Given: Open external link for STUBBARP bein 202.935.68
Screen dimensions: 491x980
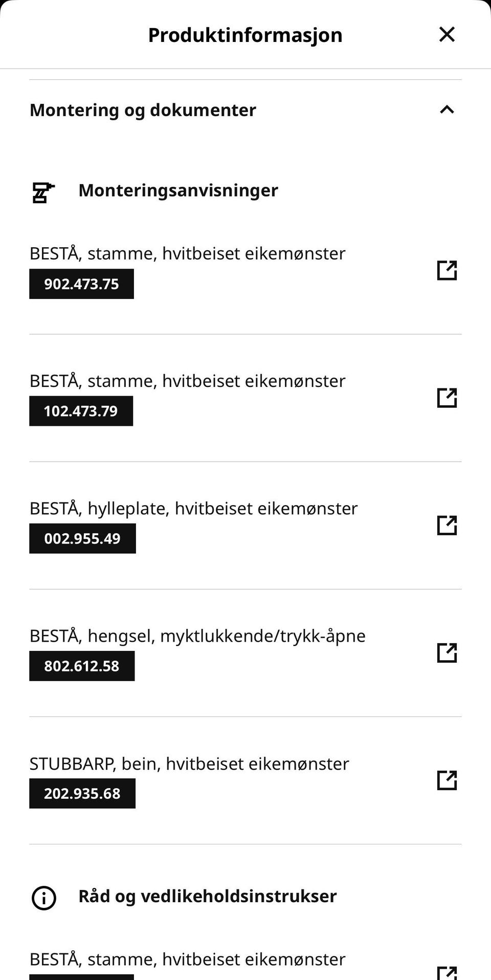Looking at the screenshot, I should coord(447,780).
